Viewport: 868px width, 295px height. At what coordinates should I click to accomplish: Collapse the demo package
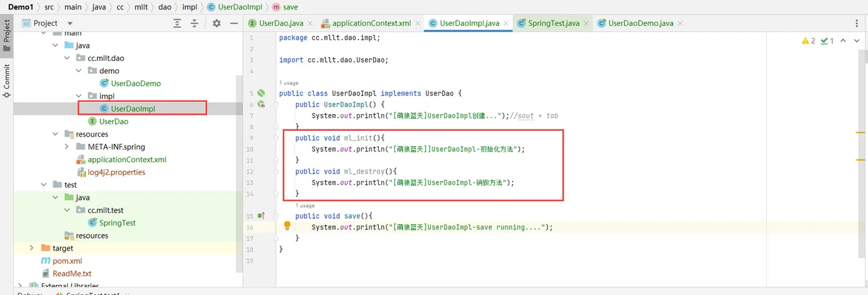coord(79,71)
